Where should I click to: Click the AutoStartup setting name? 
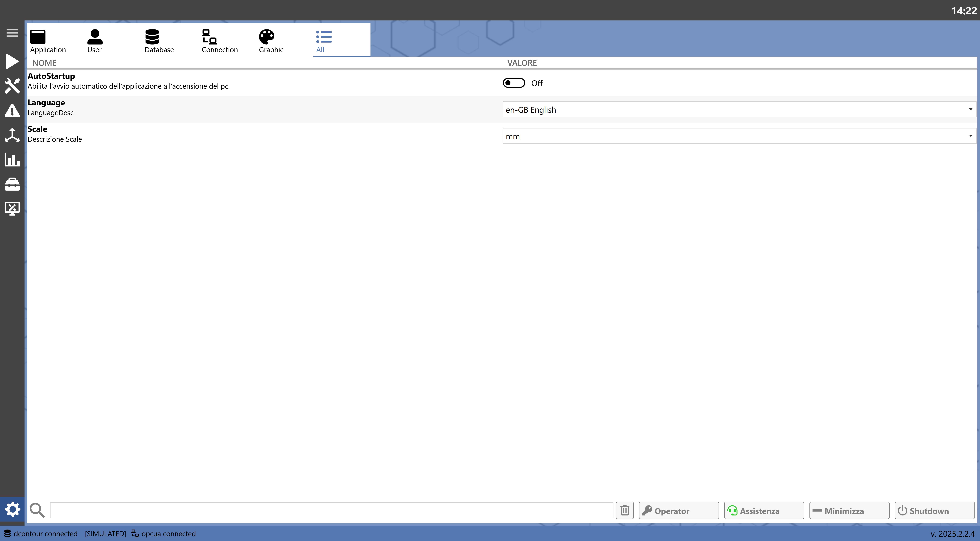[51, 76]
